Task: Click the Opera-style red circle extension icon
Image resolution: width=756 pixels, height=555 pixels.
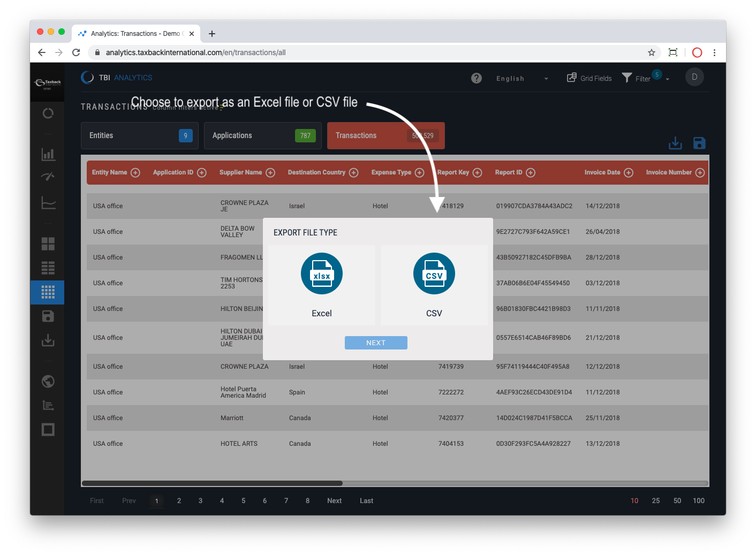Action: click(697, 52)
